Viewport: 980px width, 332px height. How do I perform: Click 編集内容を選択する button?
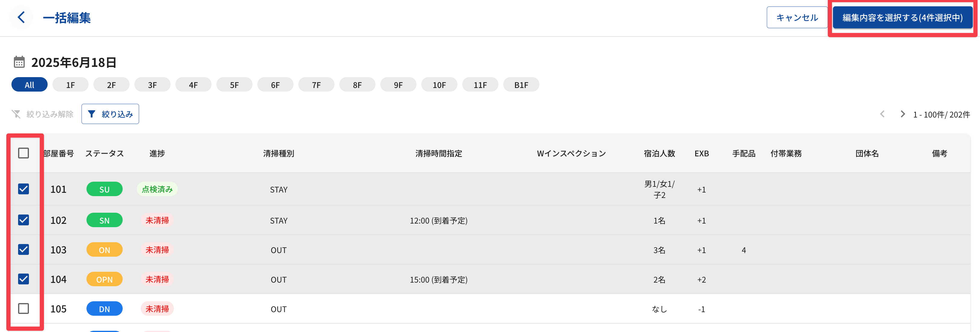(x=902, y=17)
